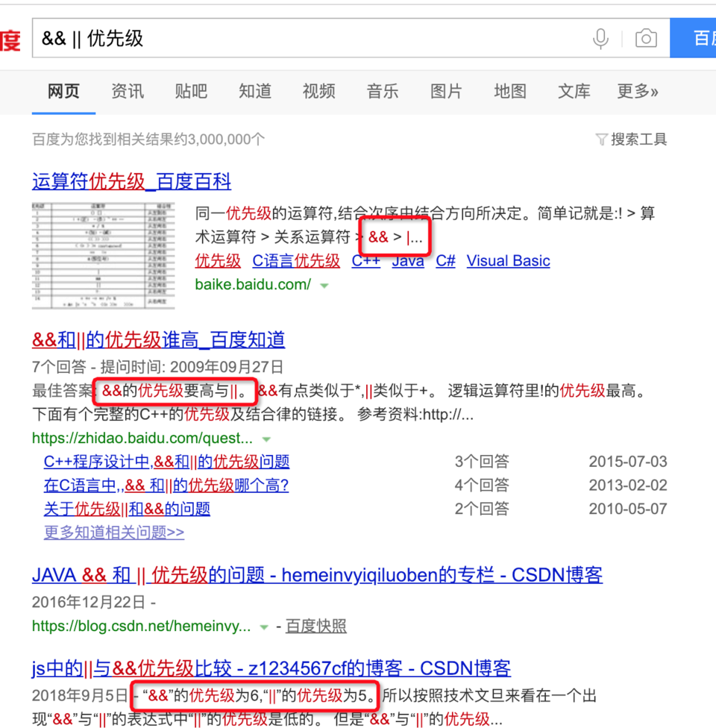716x728 pixels.
Task: Expand the arrow next to baike.baidu.com/
Action: coord(324,286)
